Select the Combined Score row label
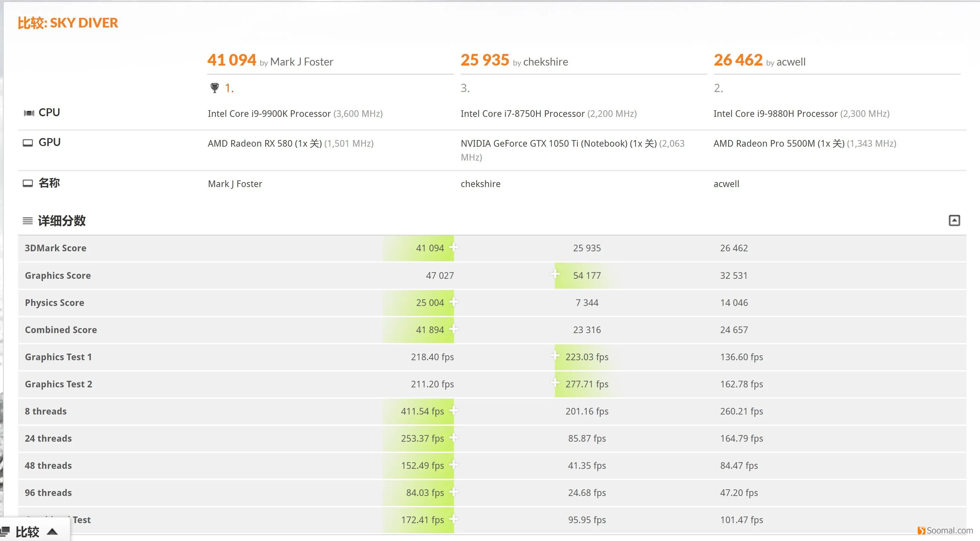Viewport: 980px width, 541px height. 61,330
